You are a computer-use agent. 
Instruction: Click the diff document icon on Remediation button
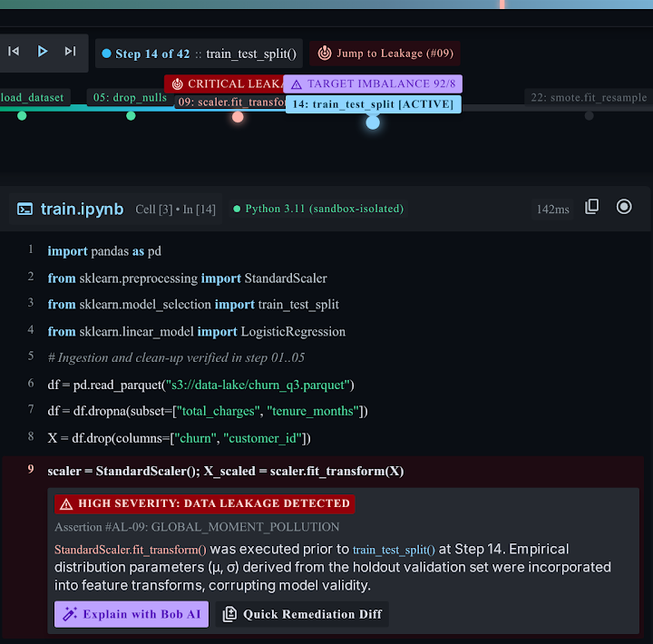[229, 614]
